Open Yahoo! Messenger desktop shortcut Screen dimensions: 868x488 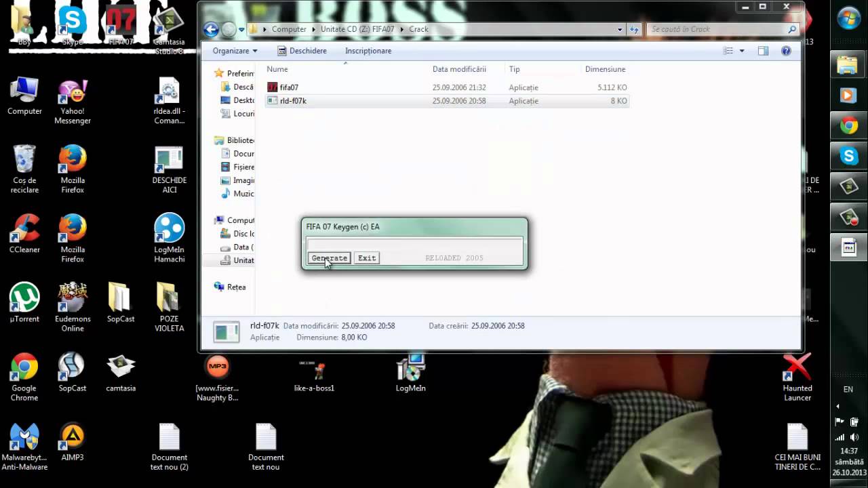click(72, 102)
